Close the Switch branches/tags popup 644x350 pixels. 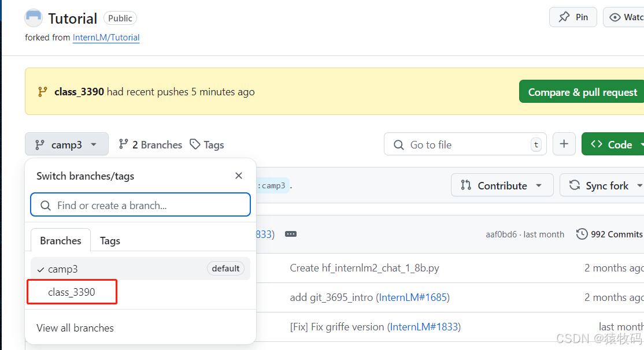(239, 176)
